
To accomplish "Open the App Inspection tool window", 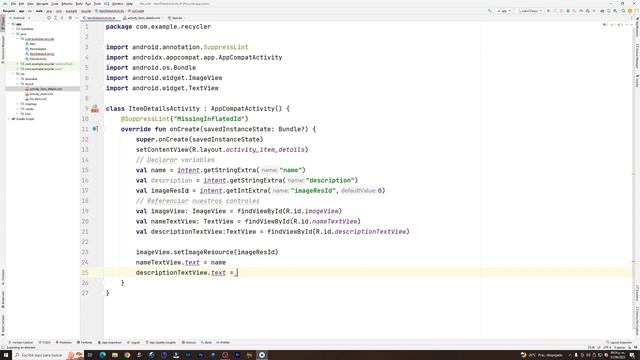I will pyautogui.click(x=110, y=342).
